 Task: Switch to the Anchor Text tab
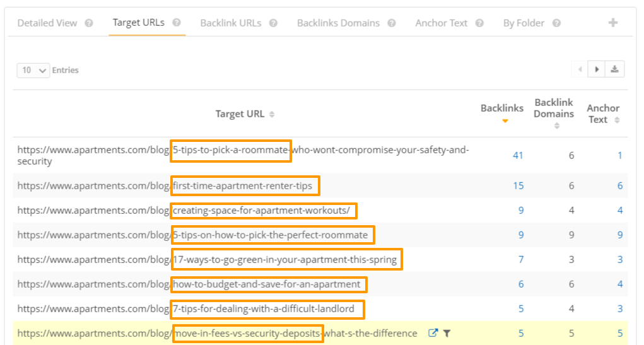pos(441,23)
